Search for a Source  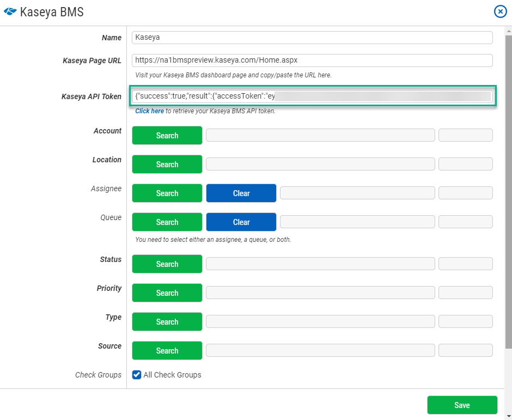[x=167, y=350]
